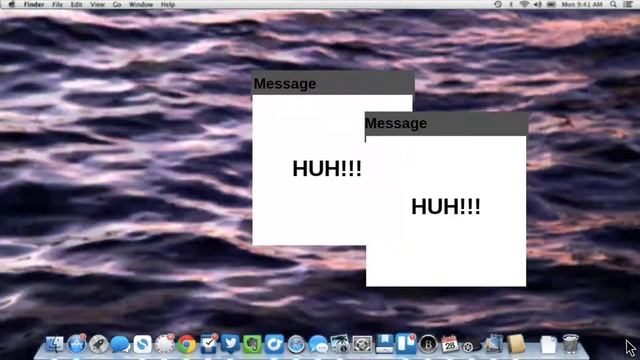Click the Bluetooth icon in menu bar
Screen dimensions: 640x360
(x=511, y=4)
